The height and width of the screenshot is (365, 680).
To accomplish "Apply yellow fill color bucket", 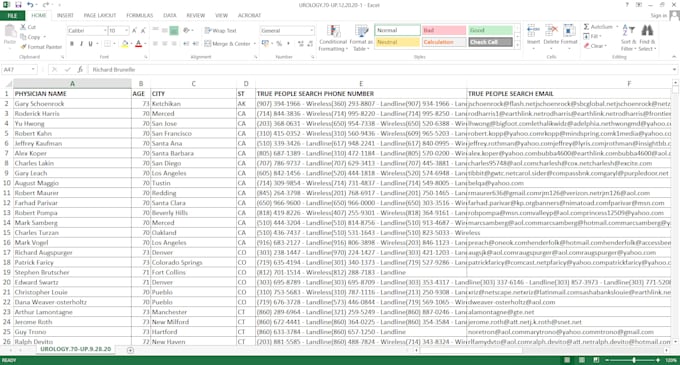I will (125, 44).
